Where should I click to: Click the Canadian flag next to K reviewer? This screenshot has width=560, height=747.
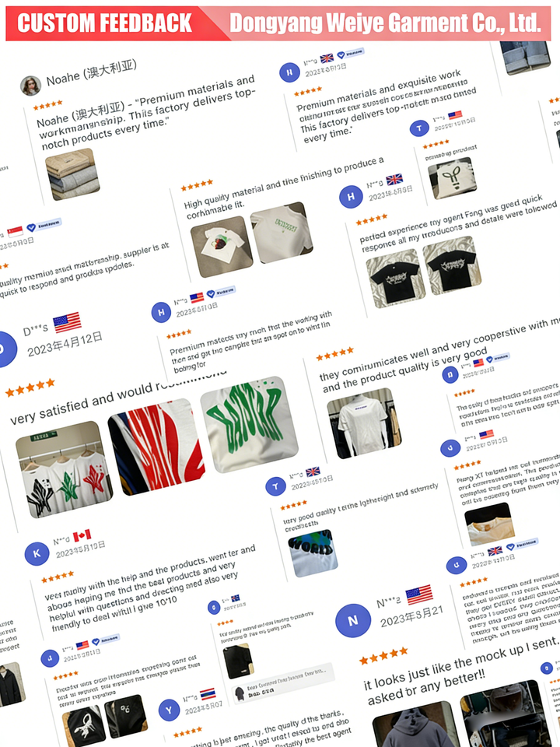[82, 535]
